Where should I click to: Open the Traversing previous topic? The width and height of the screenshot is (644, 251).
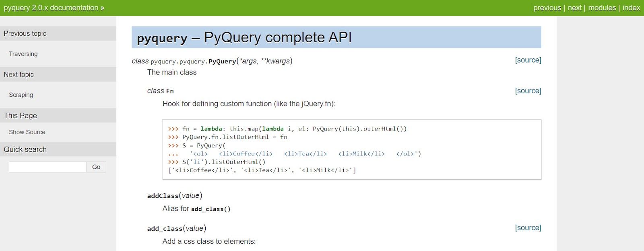coord(23,54)
